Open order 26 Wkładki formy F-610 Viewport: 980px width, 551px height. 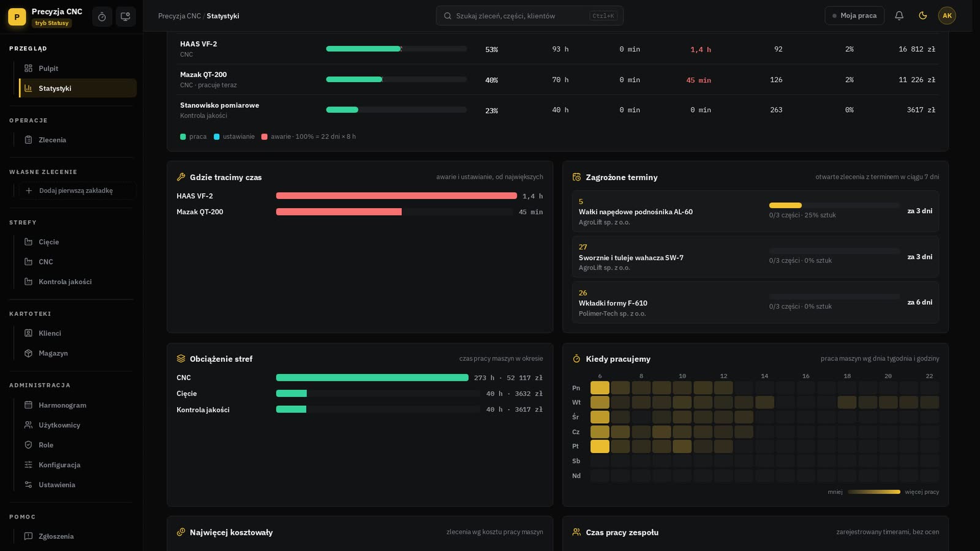tap(755, 302)
